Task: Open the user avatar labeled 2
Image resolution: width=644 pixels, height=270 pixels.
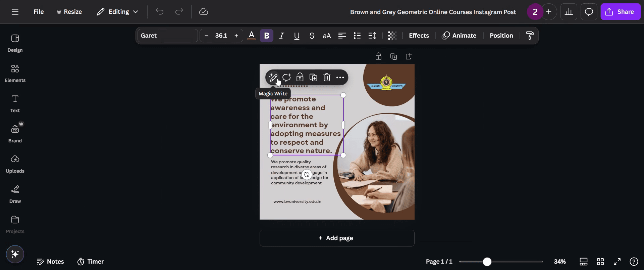Action: [535, 12]
